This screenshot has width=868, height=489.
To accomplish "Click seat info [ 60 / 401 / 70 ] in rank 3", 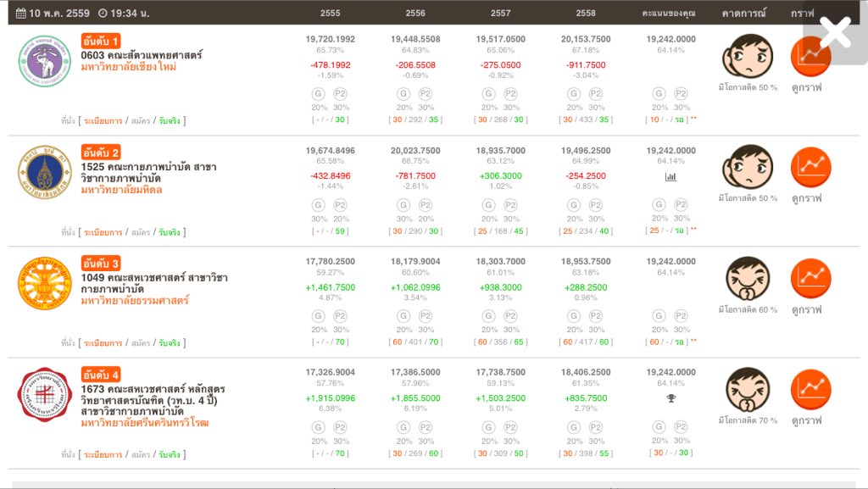I will click(415, 342).
